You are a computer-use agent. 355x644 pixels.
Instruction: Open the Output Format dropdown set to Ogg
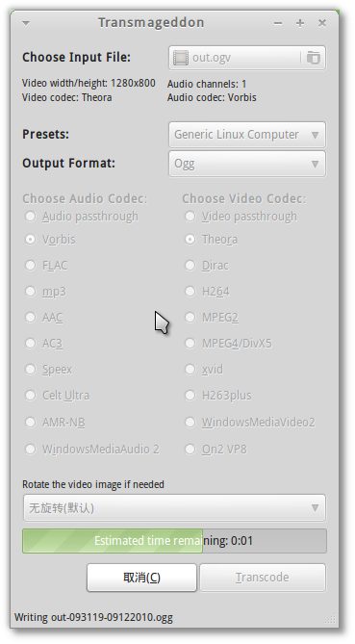click(247, 164)
